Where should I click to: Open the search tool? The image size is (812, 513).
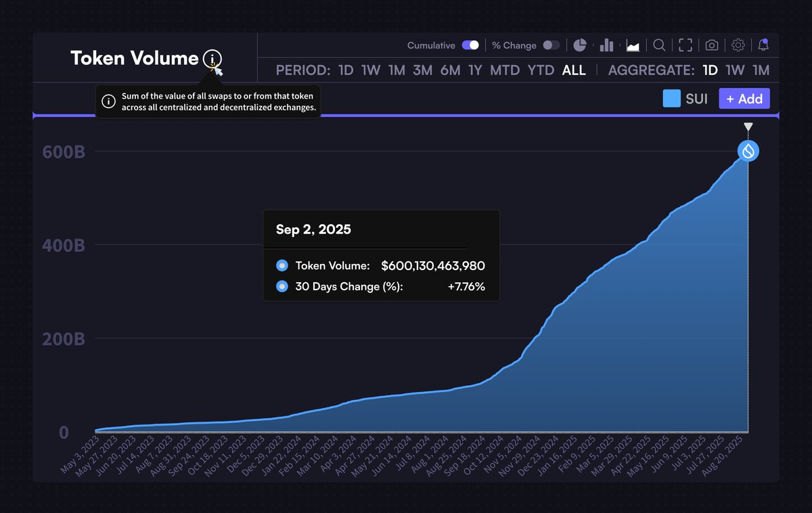659,45
